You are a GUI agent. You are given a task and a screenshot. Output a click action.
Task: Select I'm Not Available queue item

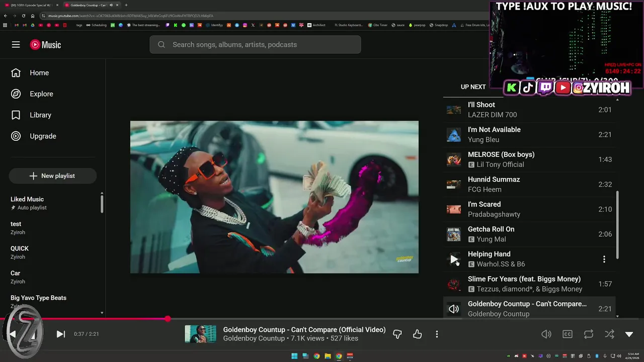[x=529, y=135]
